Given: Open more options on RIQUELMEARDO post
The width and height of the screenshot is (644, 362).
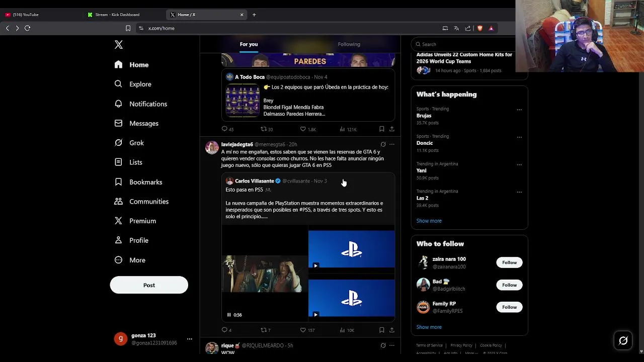Looking at the screenshot, I should (x=392, y=345).
